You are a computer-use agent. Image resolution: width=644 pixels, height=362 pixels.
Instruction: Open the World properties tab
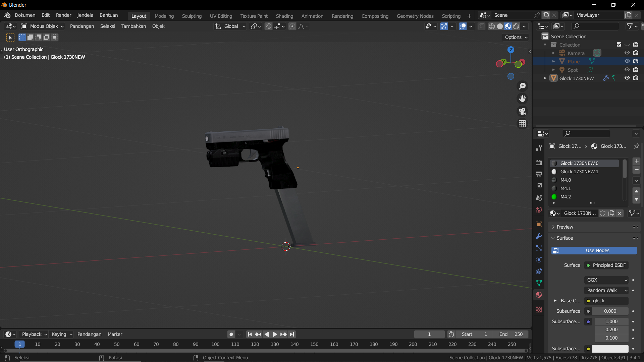coord(539,209)
